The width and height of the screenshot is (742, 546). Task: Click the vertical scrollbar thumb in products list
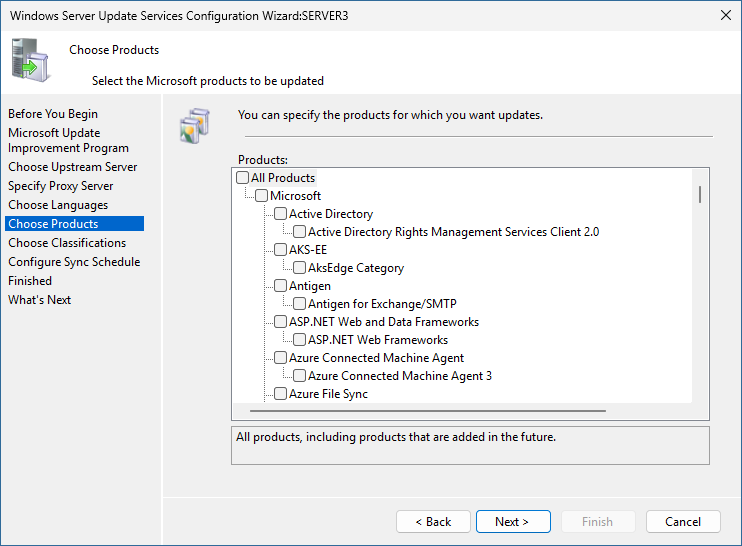coord(700,194)
